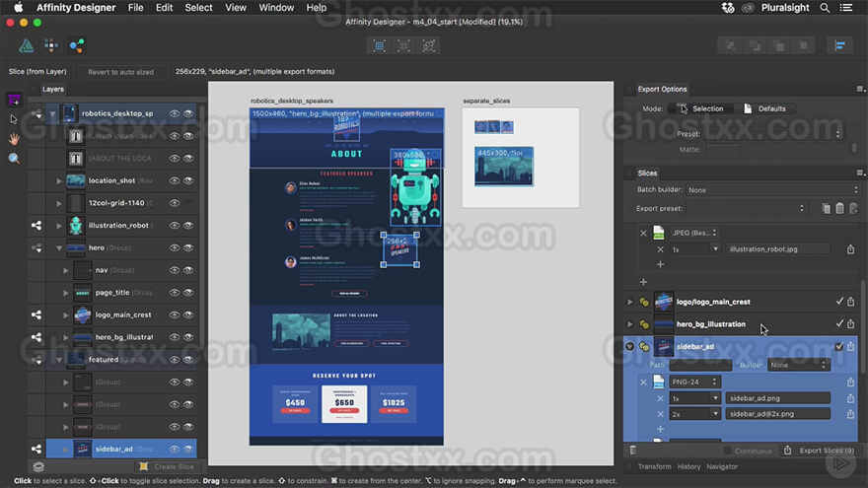Open the Batch builder dropdown
Image resolution: width=868 pixels, height=488 pixels.
pyautogui.click(x=773, y=189)
